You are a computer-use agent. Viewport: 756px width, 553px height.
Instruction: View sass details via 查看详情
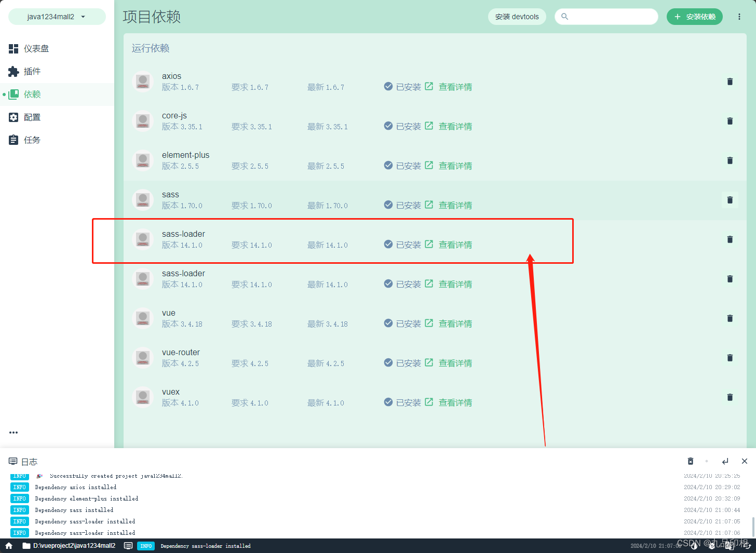(x=449, y=205)
